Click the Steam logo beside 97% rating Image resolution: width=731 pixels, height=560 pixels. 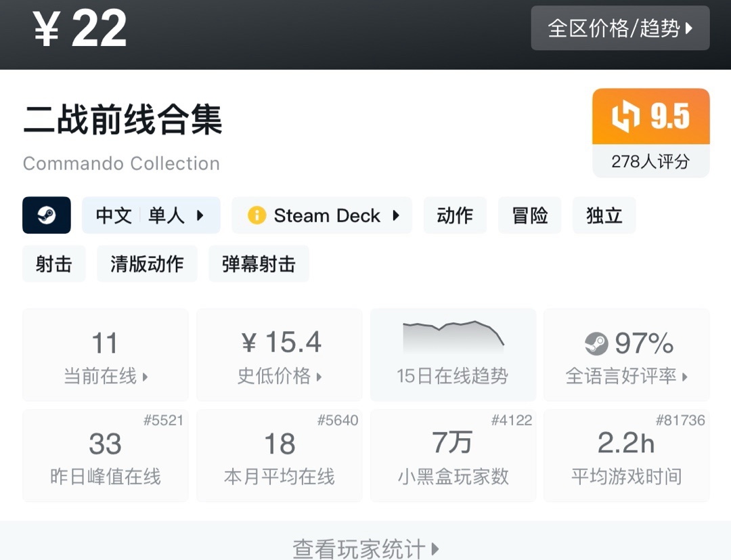(596, 343)
